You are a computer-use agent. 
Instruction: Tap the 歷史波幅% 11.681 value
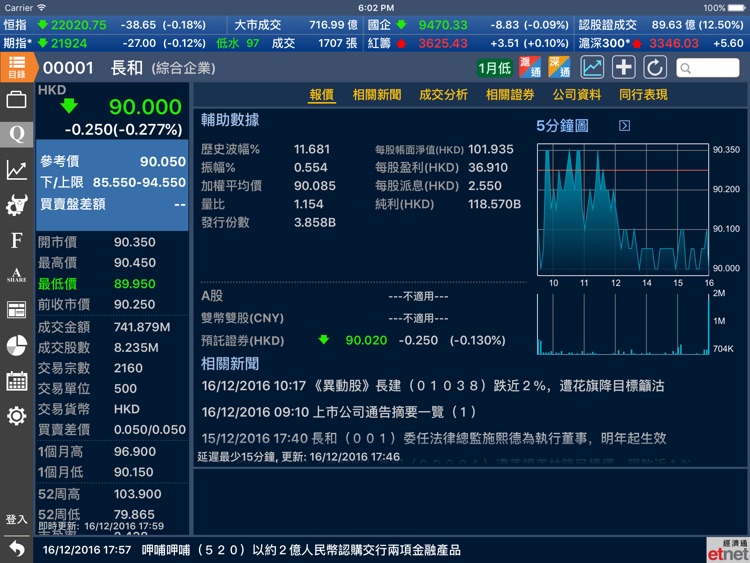point(311,149)
